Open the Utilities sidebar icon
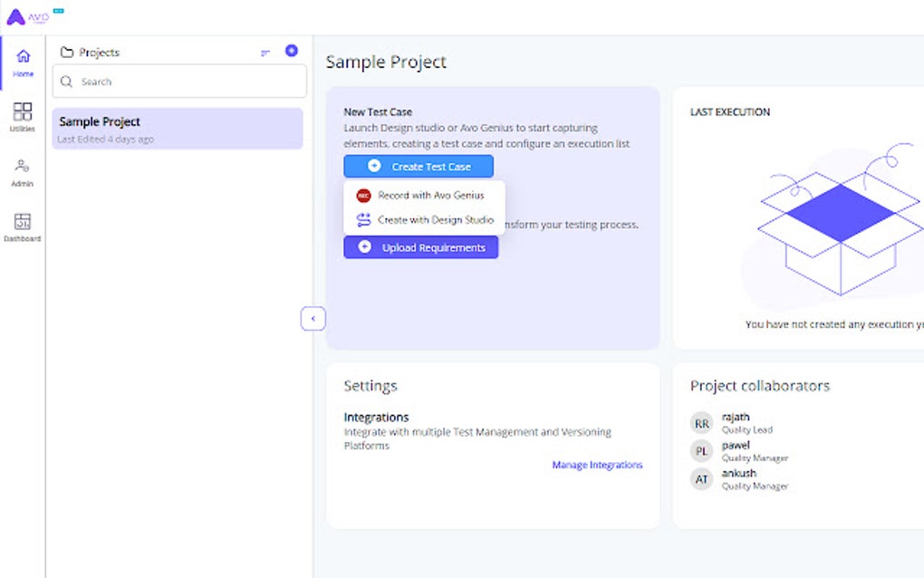 coord(23,117)
